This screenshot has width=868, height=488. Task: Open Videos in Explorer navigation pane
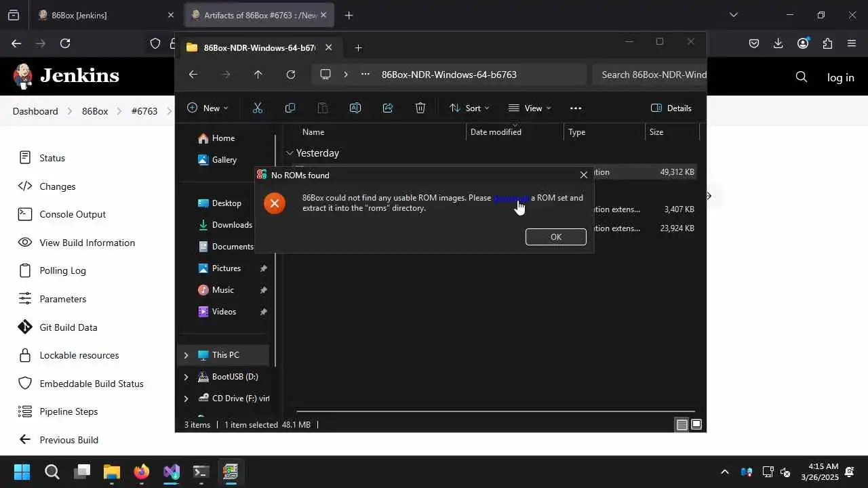225,312
